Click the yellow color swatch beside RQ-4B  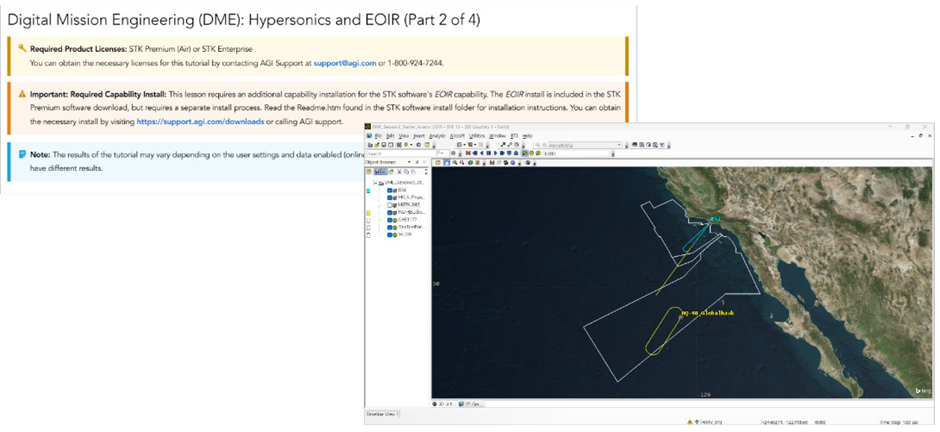tap(369, 213)
